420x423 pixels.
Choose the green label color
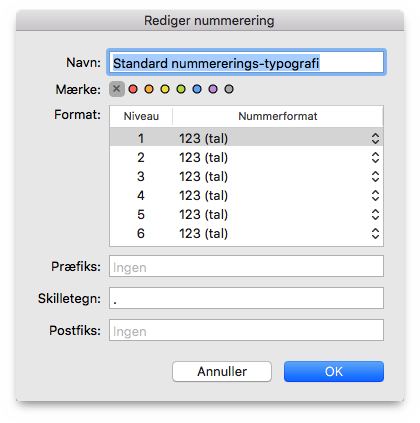click(181, 89)
